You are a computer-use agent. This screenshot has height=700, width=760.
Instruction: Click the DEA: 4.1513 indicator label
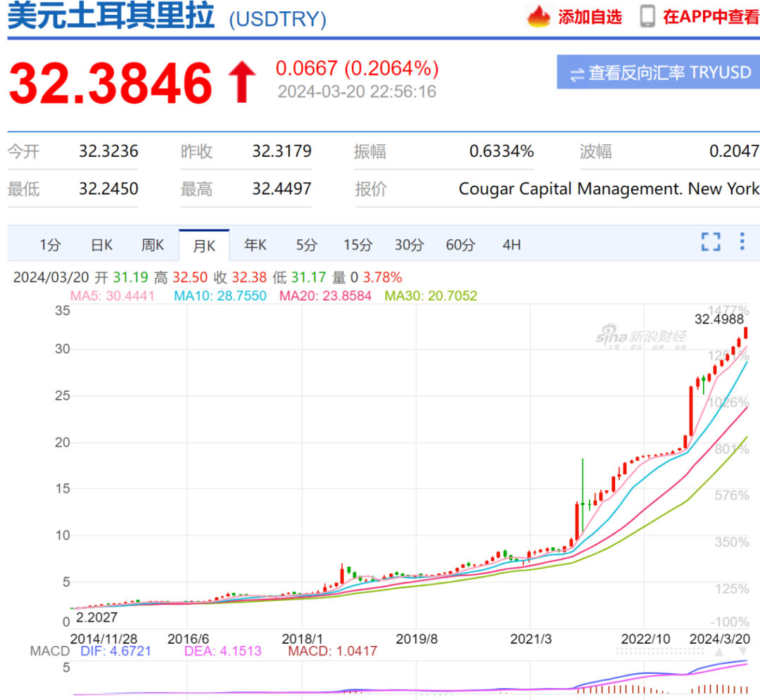point(223,651)
